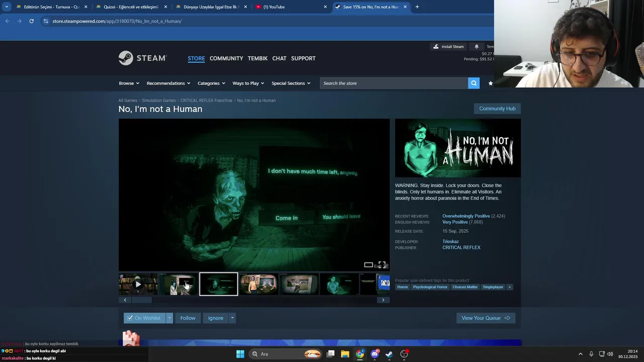Click the Community Hub button
This screenshot has height=362, width=644.
pyautogui.click(x=497, y=109)
